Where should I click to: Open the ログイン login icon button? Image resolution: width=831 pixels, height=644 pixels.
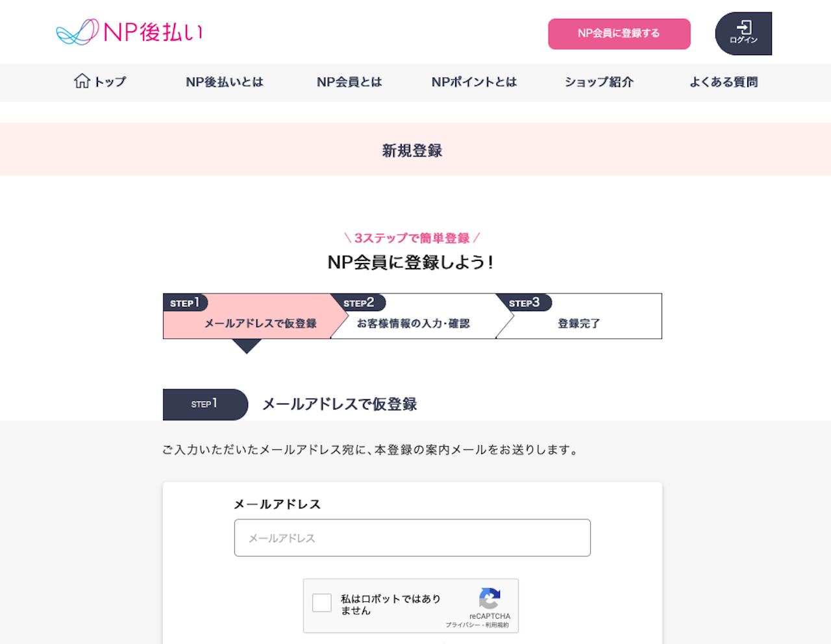coord(743,33)
